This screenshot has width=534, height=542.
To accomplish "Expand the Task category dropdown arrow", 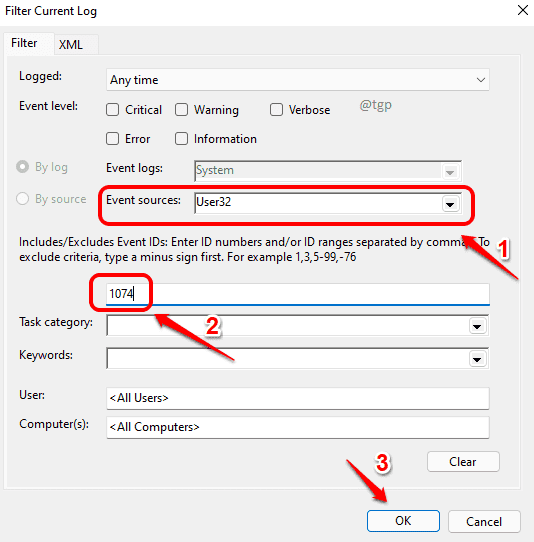I will point(477,326).
